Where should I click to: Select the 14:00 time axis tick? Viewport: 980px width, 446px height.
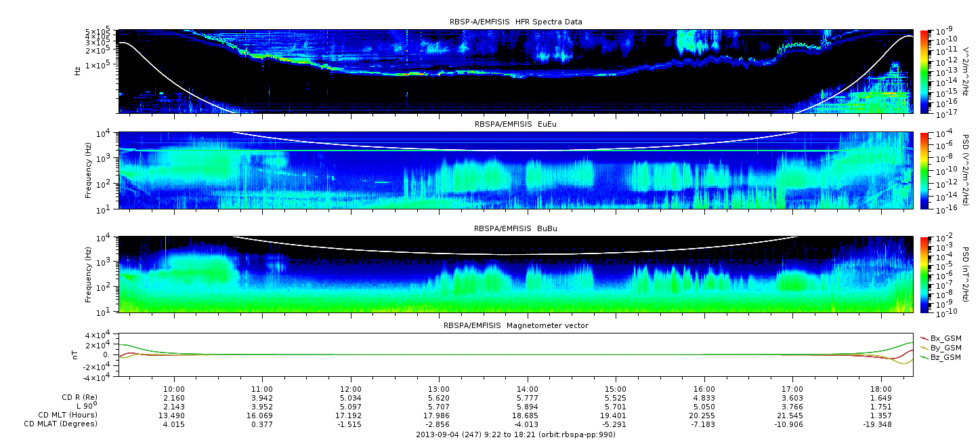[x=528, y=387]
